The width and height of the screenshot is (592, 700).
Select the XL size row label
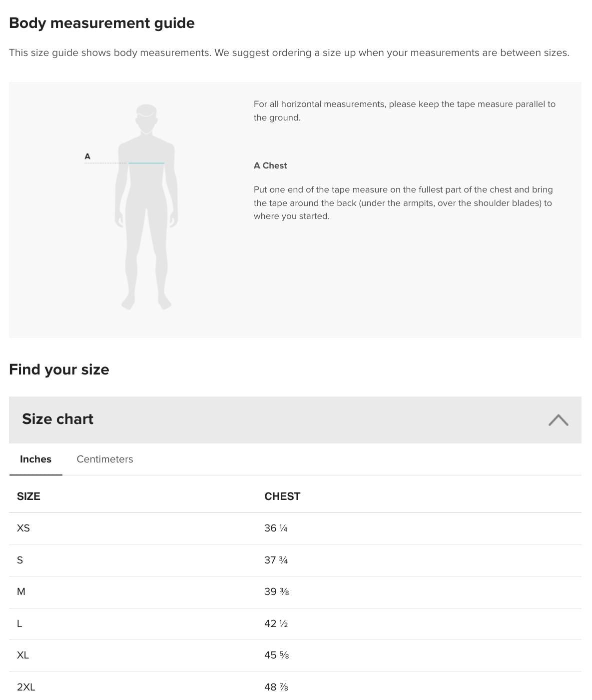(x=23, y=655)
